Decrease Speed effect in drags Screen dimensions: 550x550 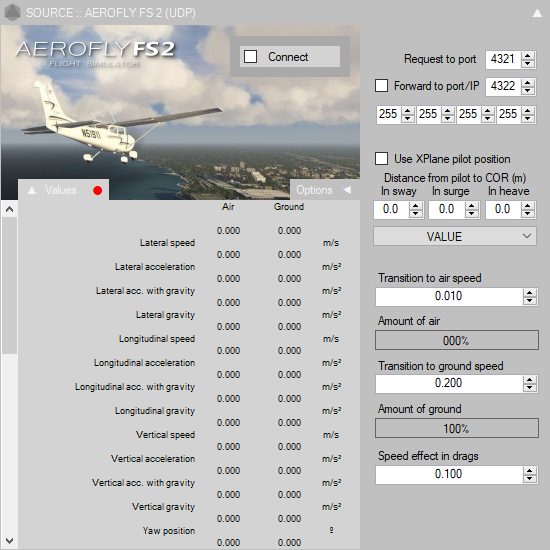tap(530, 479)
